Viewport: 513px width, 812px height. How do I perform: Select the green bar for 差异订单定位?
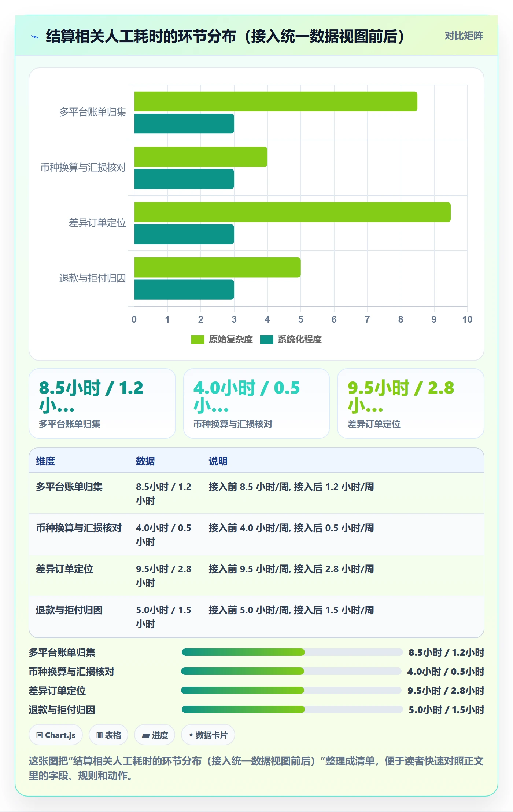pos(292,212)
